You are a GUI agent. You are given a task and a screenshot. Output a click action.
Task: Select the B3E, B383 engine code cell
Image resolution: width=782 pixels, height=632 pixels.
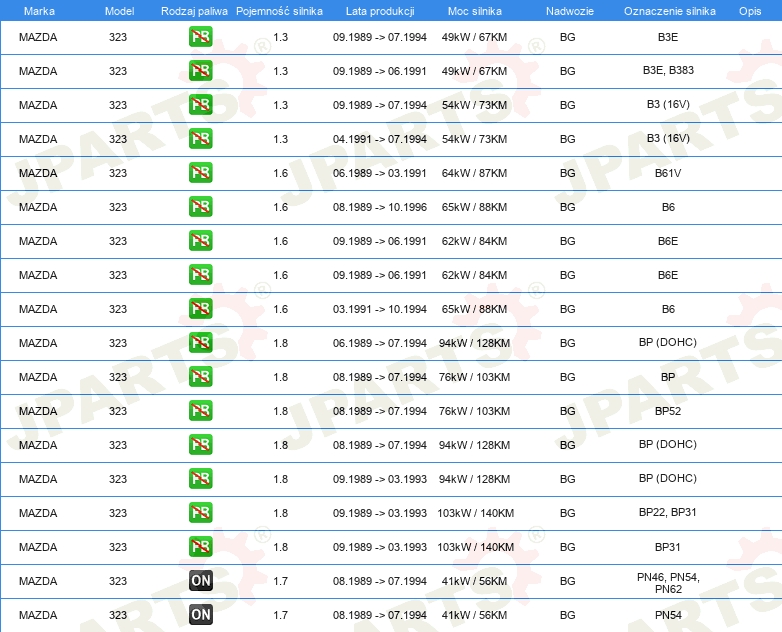(668, 70)
